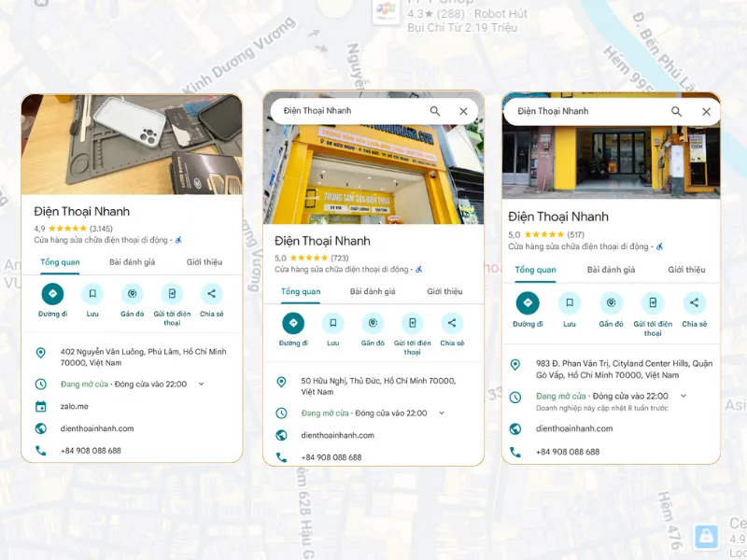Share the Phú Lâm shop listing
The image size is (747, 560).
coord(212,294)
